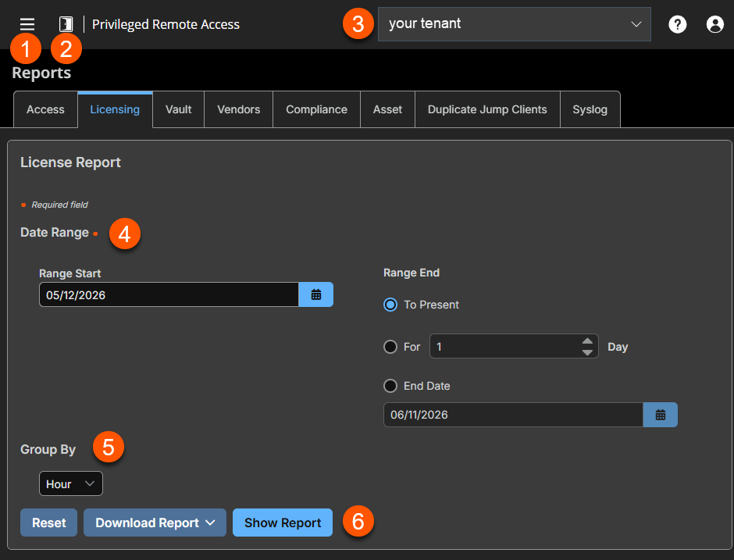The height and width of the screenshot is (560, 734).
Task: Switch to the Syslog tab
Action: (x=590, y=109)
